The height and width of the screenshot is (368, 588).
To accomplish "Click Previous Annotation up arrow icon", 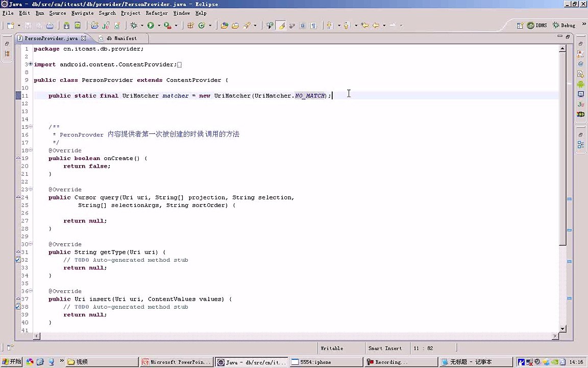I will 347,25.
